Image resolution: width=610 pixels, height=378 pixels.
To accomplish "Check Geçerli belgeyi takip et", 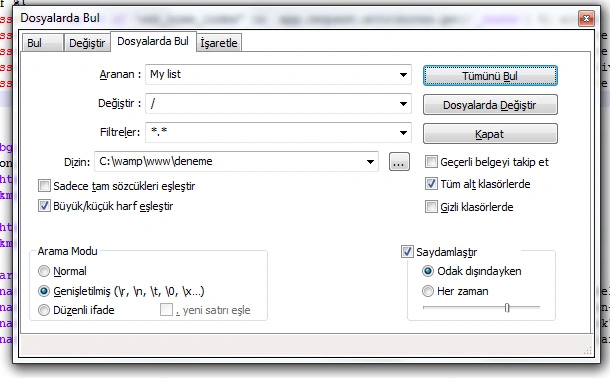I will point(431,162).
